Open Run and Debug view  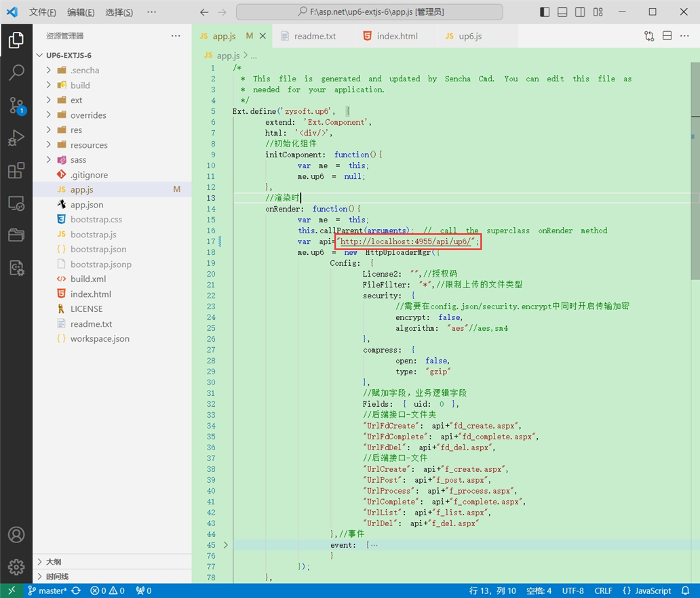click(16, 138)
